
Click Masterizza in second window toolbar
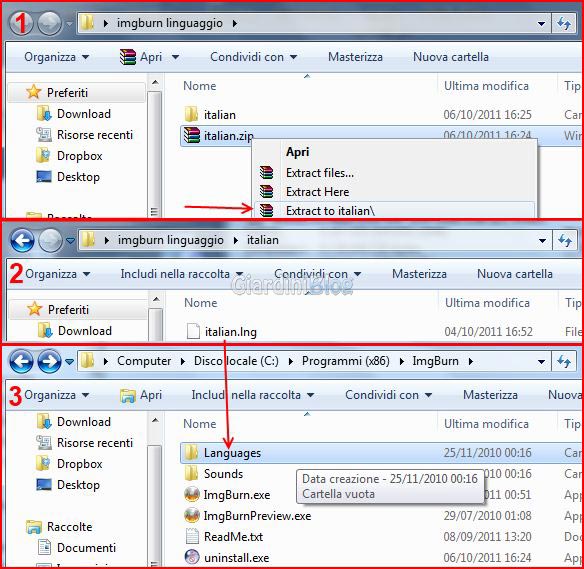[x=419, y=274]
